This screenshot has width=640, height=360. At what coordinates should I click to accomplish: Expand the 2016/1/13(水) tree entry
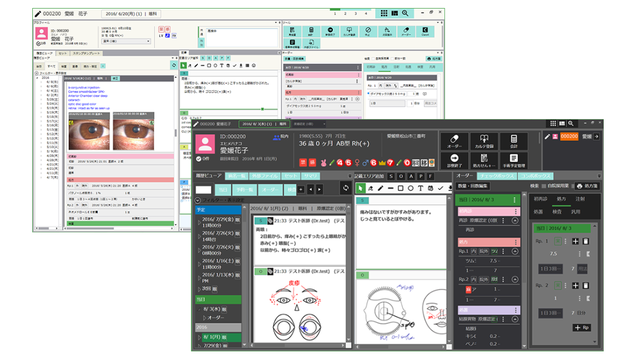[x=199, y=278]
